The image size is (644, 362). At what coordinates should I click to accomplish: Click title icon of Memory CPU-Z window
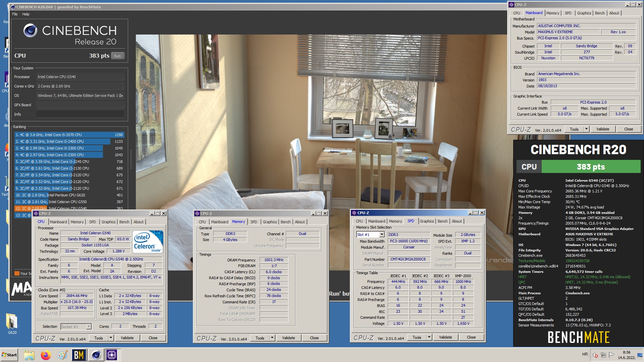pos(197,214)
